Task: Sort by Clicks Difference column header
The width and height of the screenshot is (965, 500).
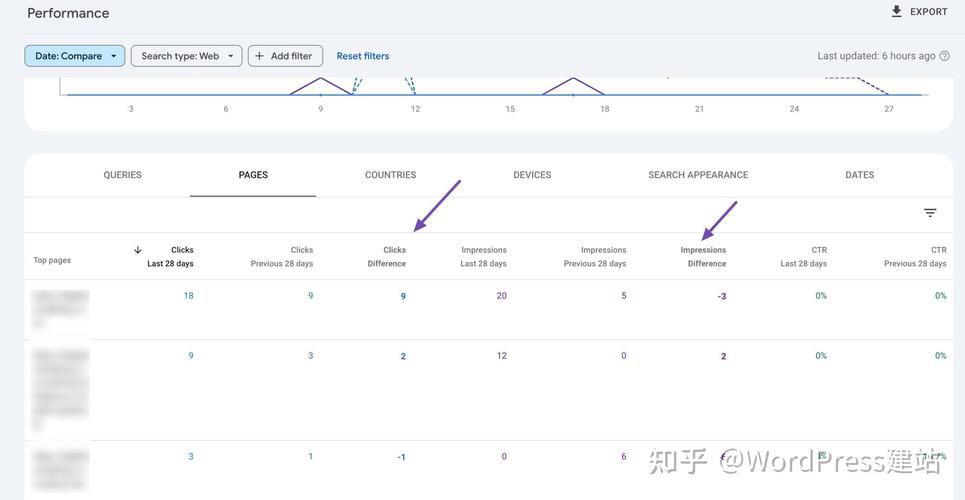Action: coord(387,257)
